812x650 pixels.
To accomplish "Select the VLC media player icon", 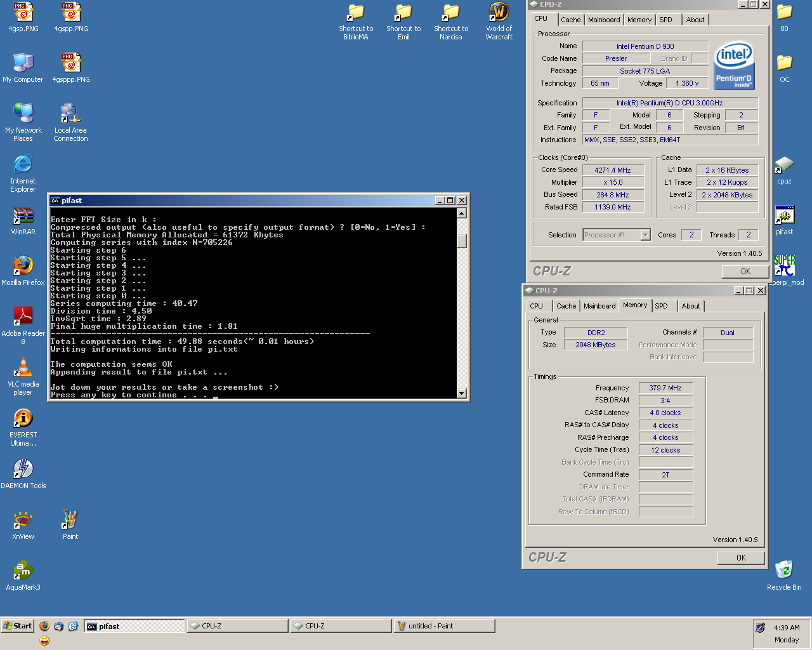I will pos(23,376).
